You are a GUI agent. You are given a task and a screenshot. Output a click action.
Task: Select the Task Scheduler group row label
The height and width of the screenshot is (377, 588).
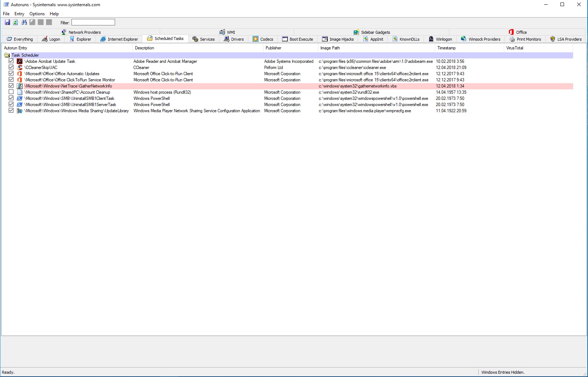25,55
